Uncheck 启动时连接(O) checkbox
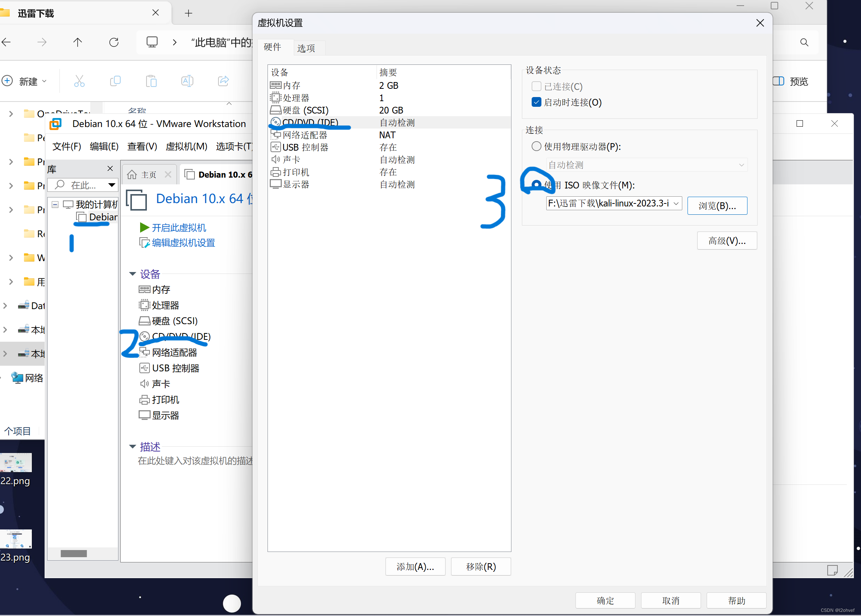The height and width of the screenshot is (616, 861). tap(536, 102)
